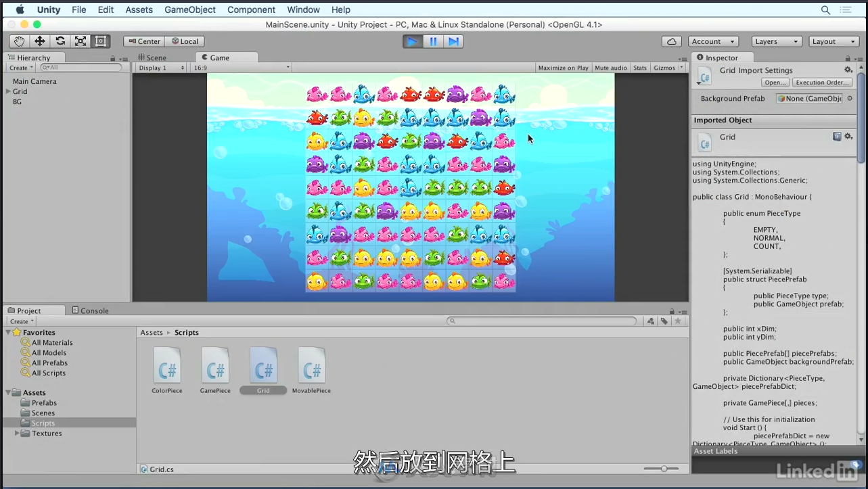Screen dimensions: 868x489
Task: Open the Grid Import Settings gear menu
Action: tap(848, 70)
